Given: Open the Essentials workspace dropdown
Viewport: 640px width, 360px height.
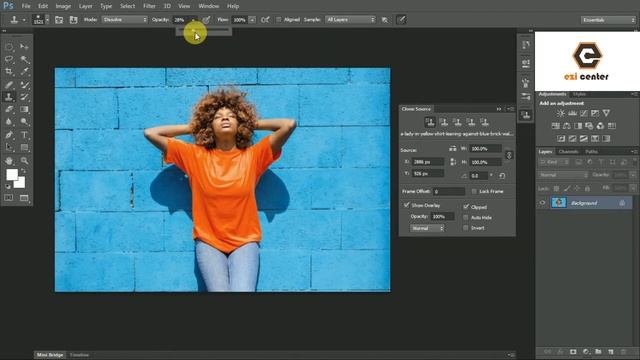Looking at the screenshot, I should (x=608, y=20).
